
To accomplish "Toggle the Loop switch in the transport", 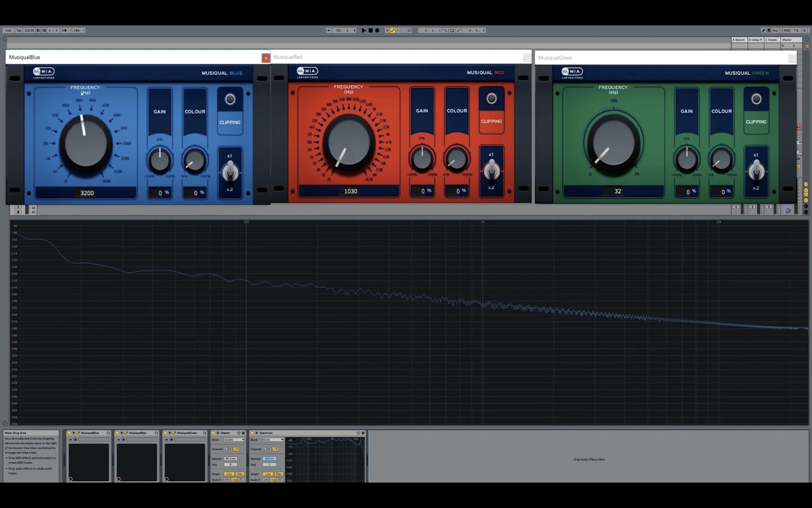I will (x=452, y=30).
